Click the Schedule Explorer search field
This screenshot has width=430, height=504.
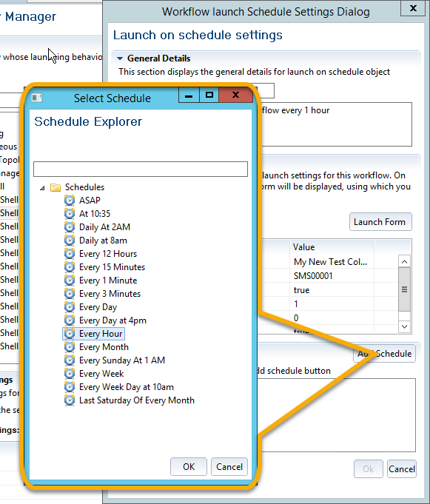click(x=141, y=169)
